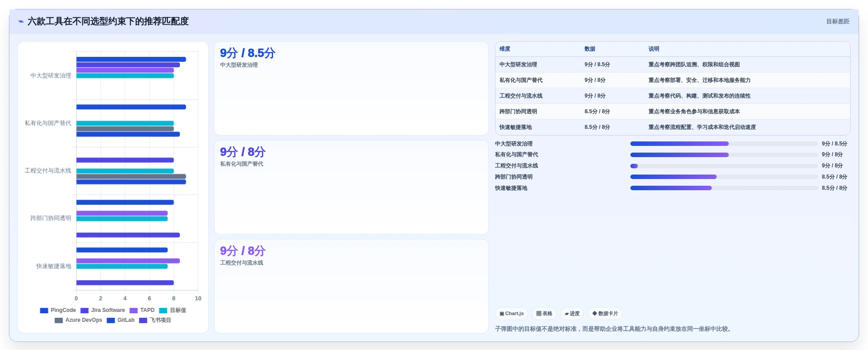Click the 私有化与国产替代 progress bar
This screenshot has width=868, height=350.
pyautogui.click(x=724, y=155)
